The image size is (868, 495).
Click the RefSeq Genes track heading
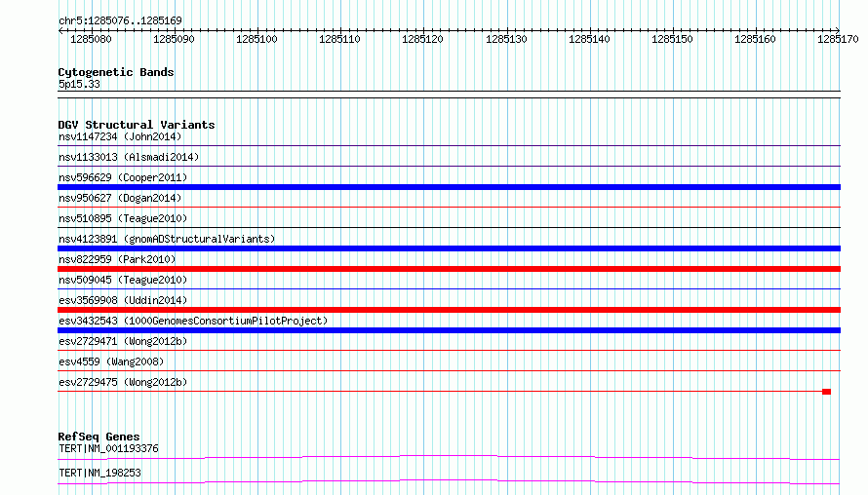click(99, 437)
